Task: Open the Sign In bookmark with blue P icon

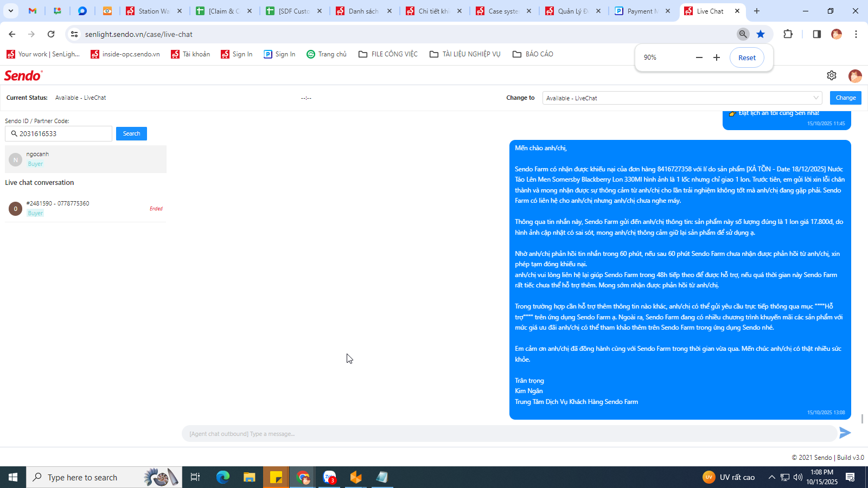Action: pyautogui.click(x=279, y=54)
